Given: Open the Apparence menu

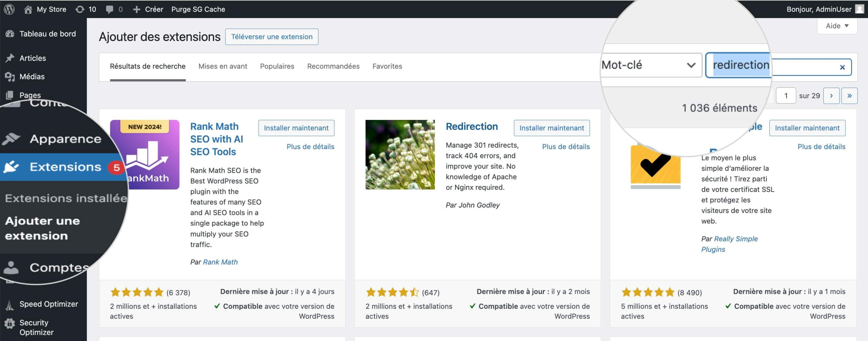Looking at the screenshot, I should (65, 139).
